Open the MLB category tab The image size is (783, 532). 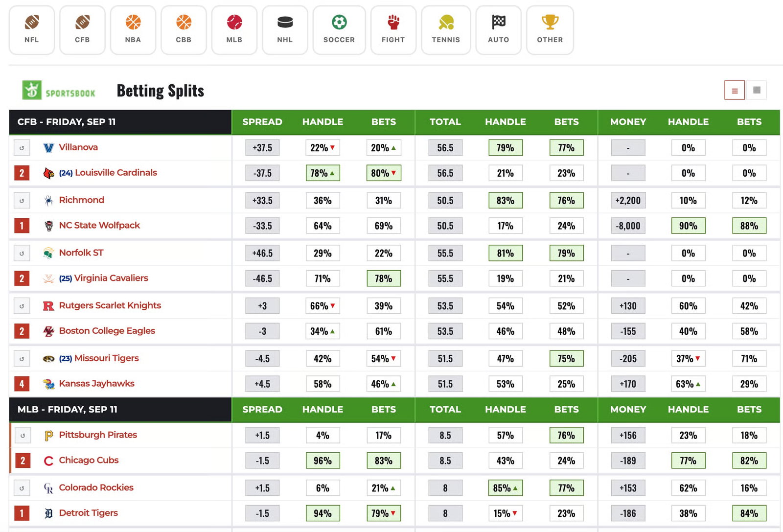click(234, 30)
